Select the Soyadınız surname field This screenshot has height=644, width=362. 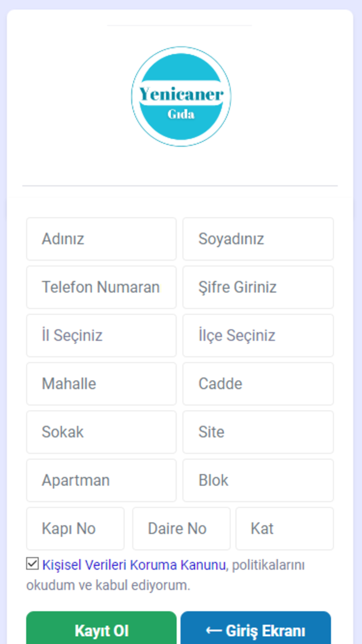[258, 239]
